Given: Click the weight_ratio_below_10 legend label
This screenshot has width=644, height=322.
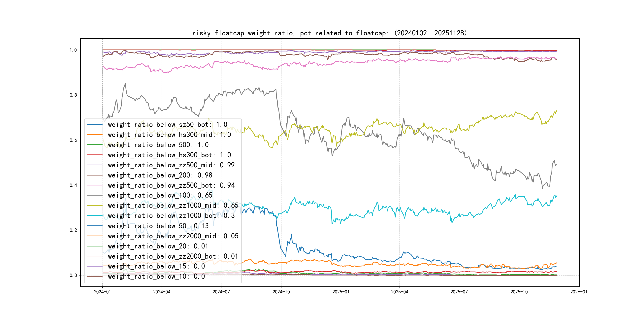Looking at the screenshot, I should [156, 276].
